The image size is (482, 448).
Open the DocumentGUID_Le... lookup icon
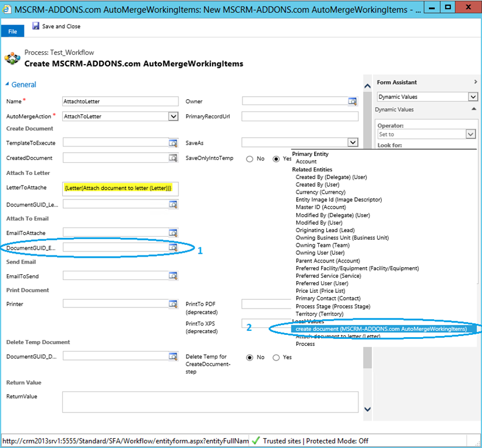click(173, 204)
